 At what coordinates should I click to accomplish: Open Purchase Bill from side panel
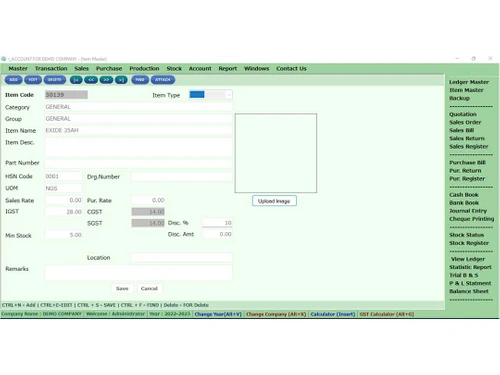(467, 162)
